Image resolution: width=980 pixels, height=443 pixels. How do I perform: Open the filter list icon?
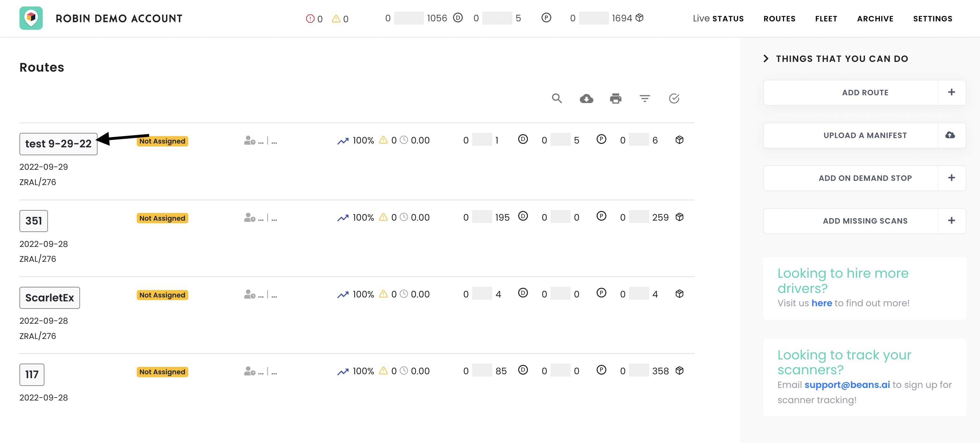(645, 99)
